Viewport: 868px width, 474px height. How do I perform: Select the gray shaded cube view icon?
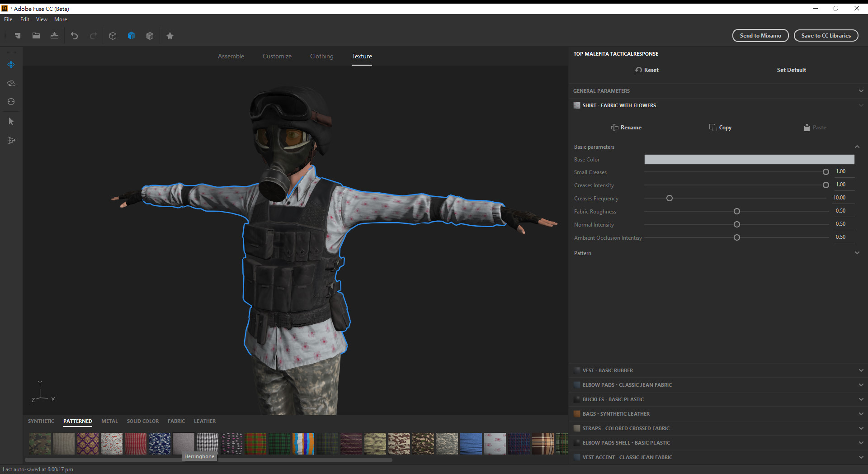[x=150, y=36]
